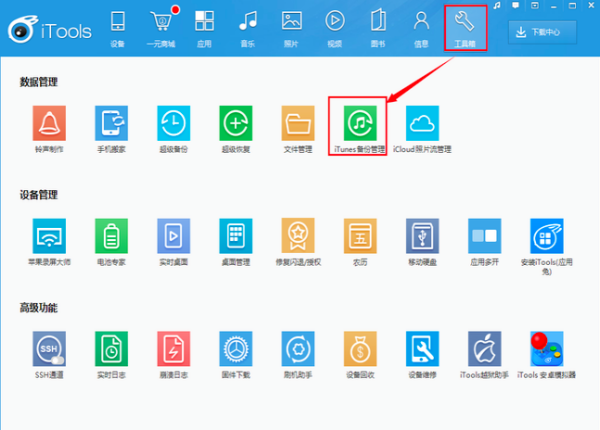Viewport: 600px width, 430px height.
Task: Switch to the 照片 photos tab
Action: tap(291, 29)
